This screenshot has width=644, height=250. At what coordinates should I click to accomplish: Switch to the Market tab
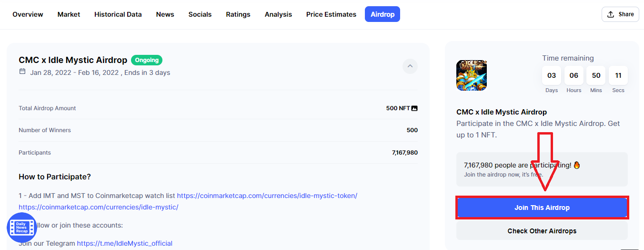tap(69, 14)
